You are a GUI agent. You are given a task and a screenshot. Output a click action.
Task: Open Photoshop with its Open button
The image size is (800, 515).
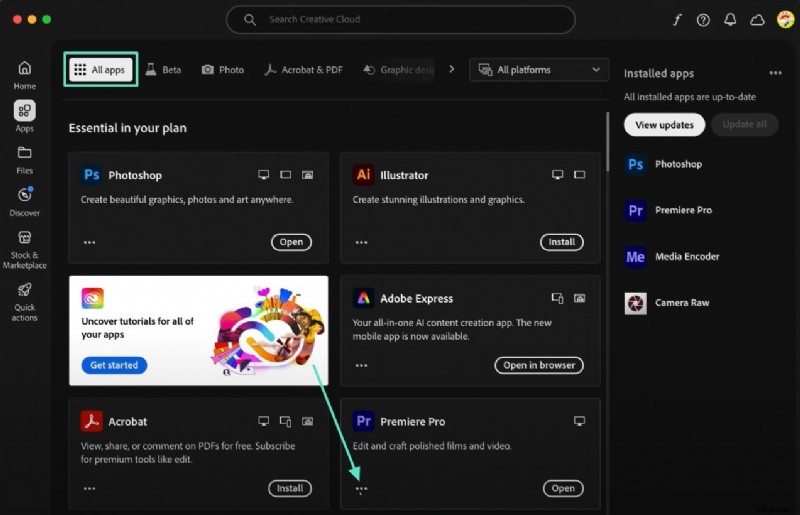point(291,242)
